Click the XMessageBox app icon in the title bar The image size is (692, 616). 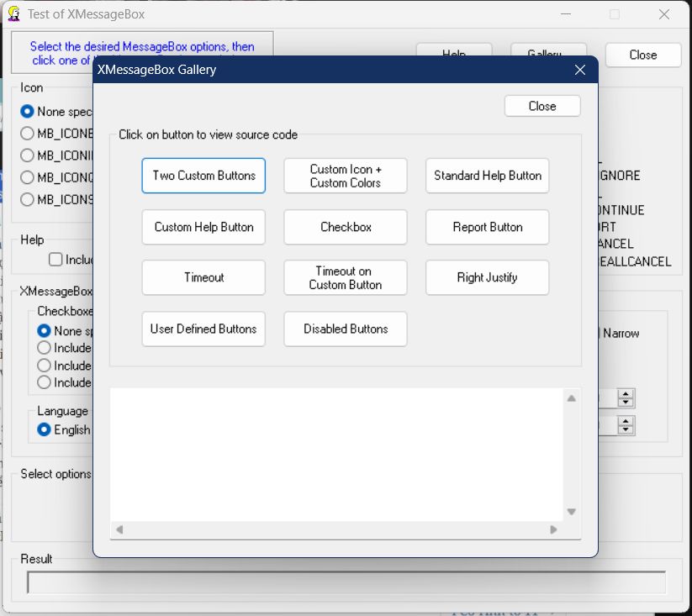click(x=14, y=14)
